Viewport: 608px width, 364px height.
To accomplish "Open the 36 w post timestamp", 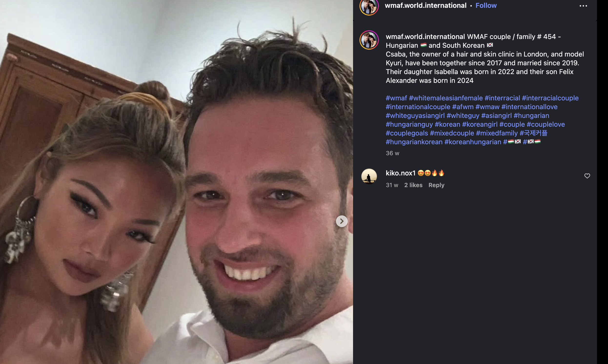I will (392, 153).
